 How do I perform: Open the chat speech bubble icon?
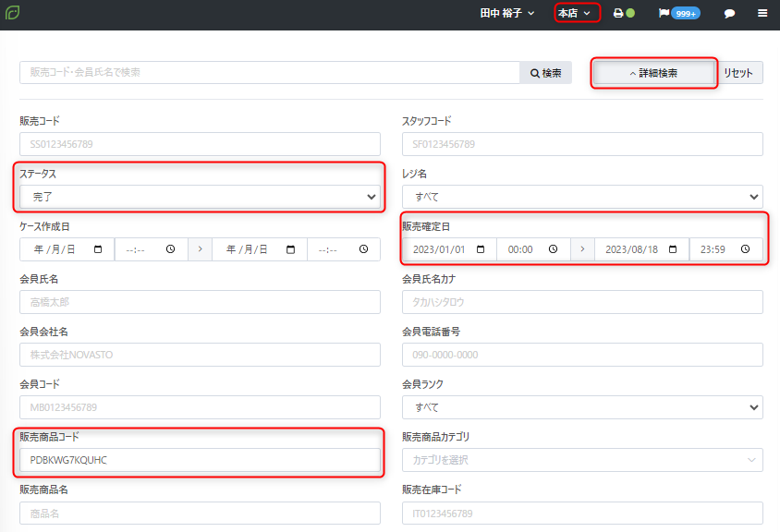(729, 14)
